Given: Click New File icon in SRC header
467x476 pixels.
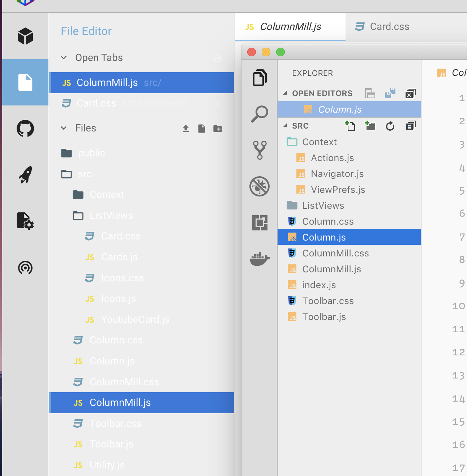Looking at the screenshot, I should [x=350, y=126].
